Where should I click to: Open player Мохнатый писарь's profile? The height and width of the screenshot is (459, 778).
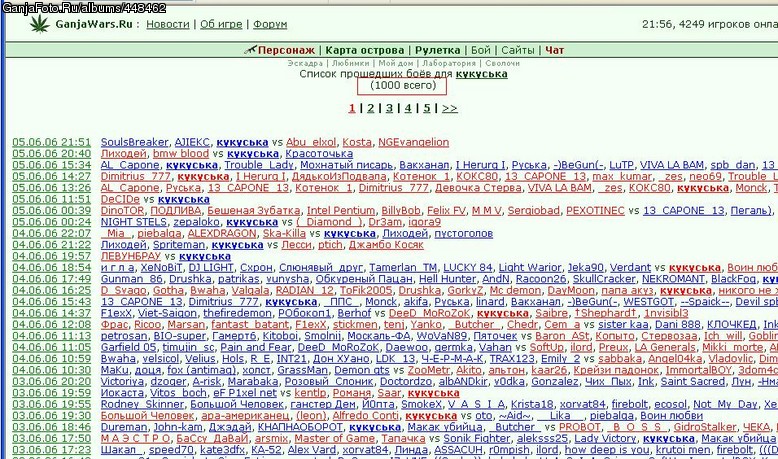click(x=346, y=165)
